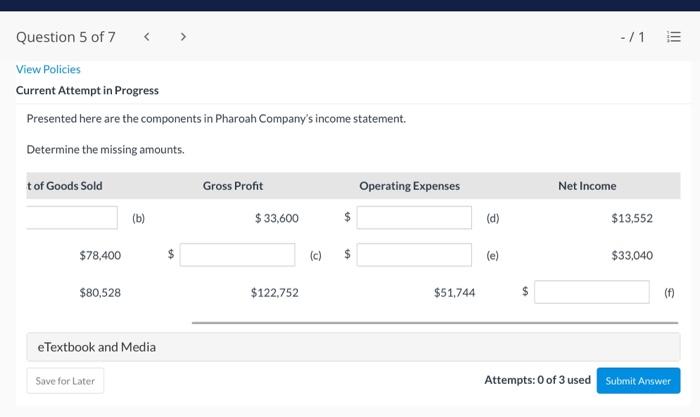700x417 pixels.
Task: Go to the next question arrow
Action: click(x=183, y=38)
